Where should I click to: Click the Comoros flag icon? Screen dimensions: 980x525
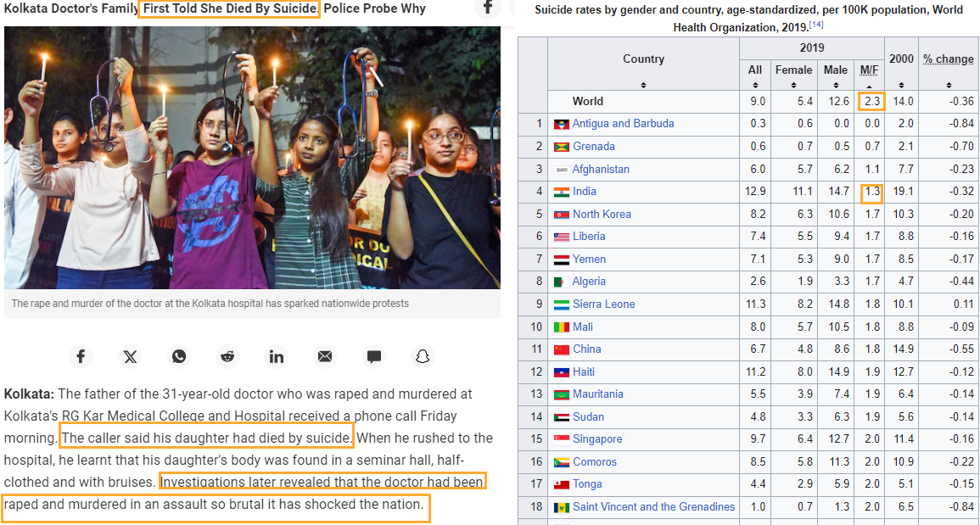[x=561, y=462]
